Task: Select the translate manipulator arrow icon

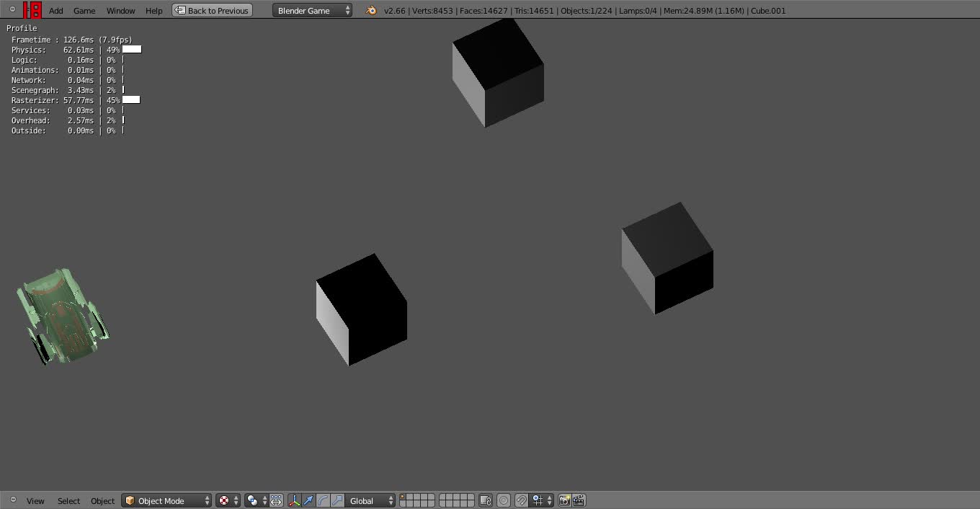Action: [308, 500]
